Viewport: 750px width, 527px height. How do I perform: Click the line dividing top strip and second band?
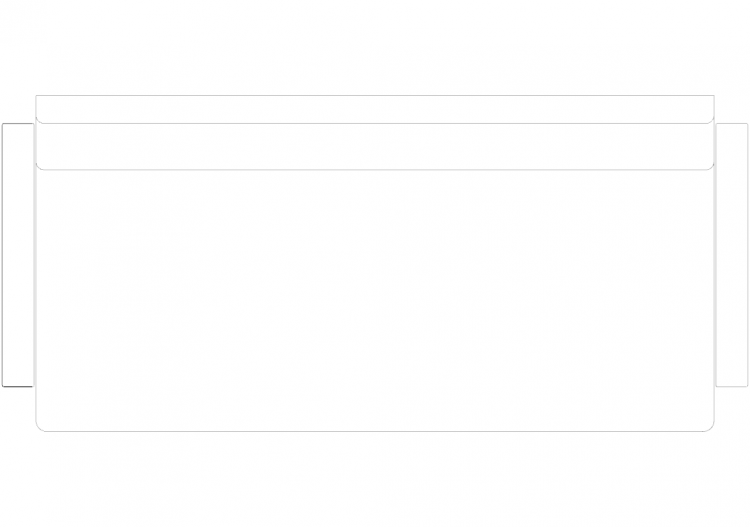pyautogui.click(x=375, y=123)
